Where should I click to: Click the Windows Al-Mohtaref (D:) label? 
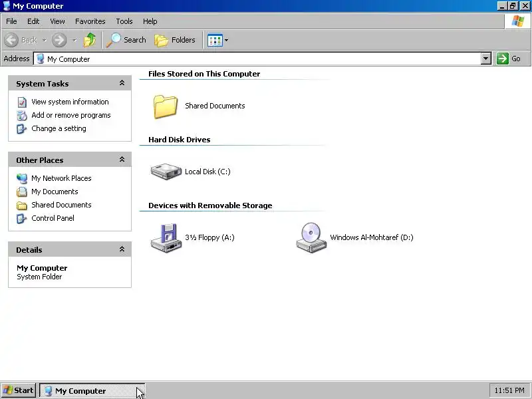(x=372, y=237)
